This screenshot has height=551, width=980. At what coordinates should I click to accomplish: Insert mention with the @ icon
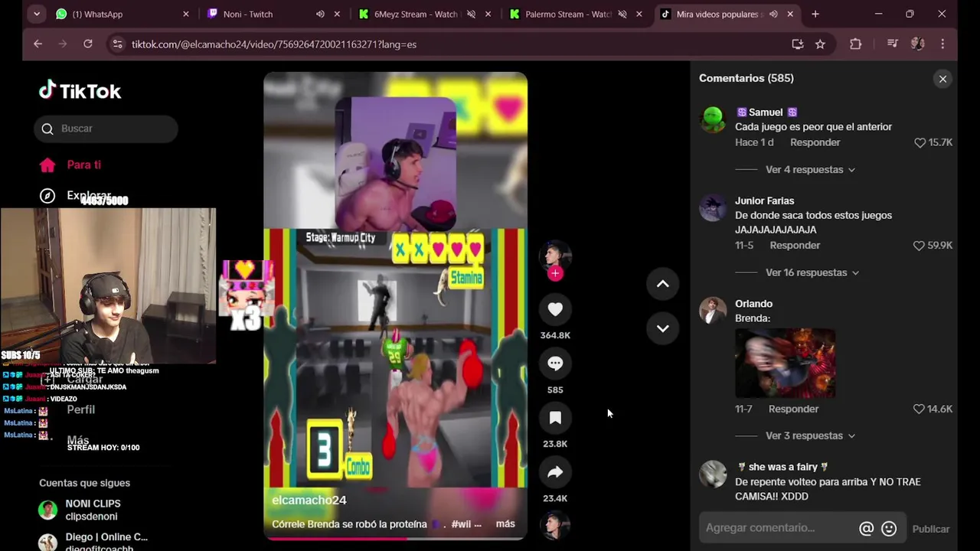[867, 529]
